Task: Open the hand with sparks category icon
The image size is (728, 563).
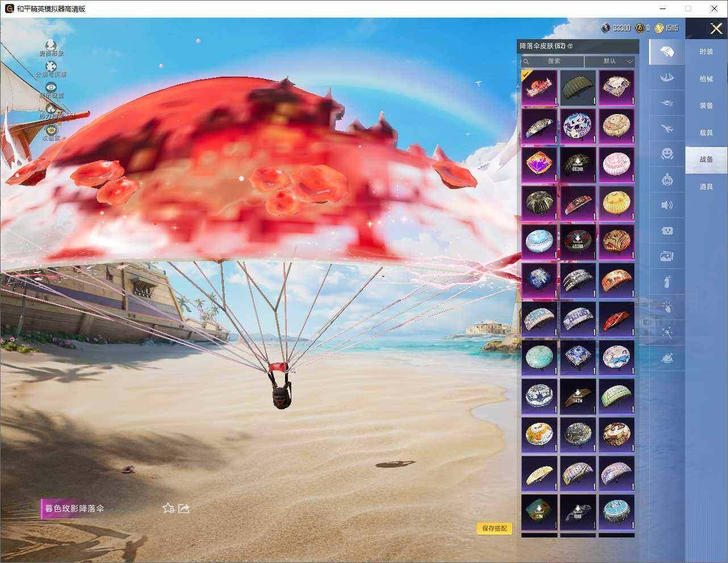Action: click(667, 307)
